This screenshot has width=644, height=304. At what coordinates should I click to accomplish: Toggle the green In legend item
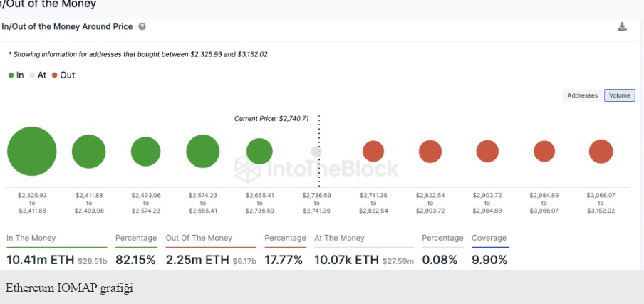click(x=16, y=75)
